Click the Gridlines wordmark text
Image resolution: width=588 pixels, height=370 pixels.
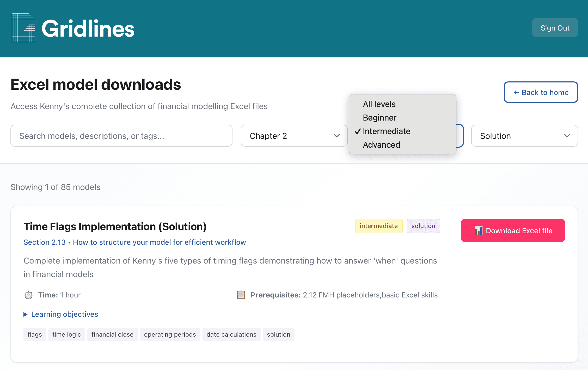point(88,29)
